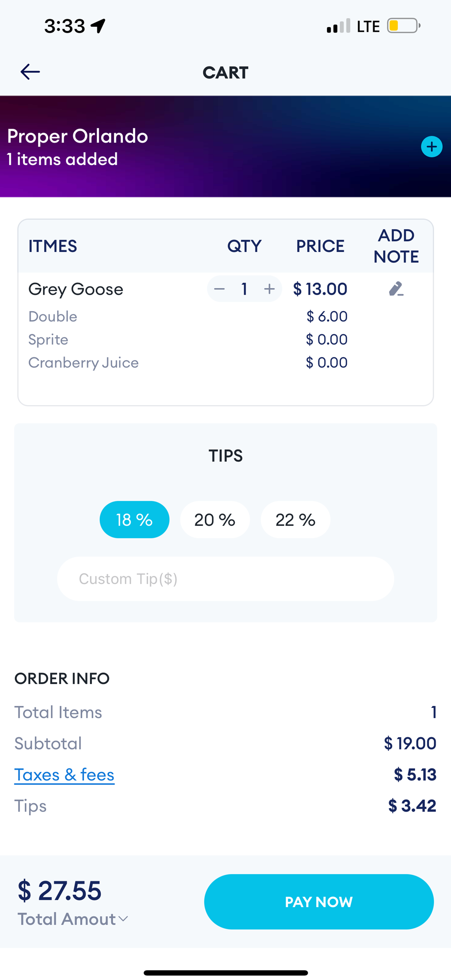Tap the back arrow icon
The width and height of the screenshot is (451, 980).
30,71
